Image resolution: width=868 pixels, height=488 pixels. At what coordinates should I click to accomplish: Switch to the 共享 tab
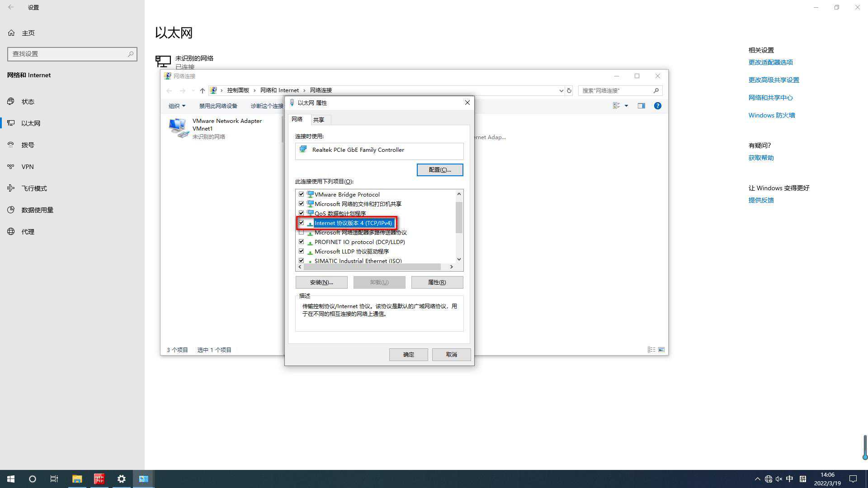click(318, 120)
